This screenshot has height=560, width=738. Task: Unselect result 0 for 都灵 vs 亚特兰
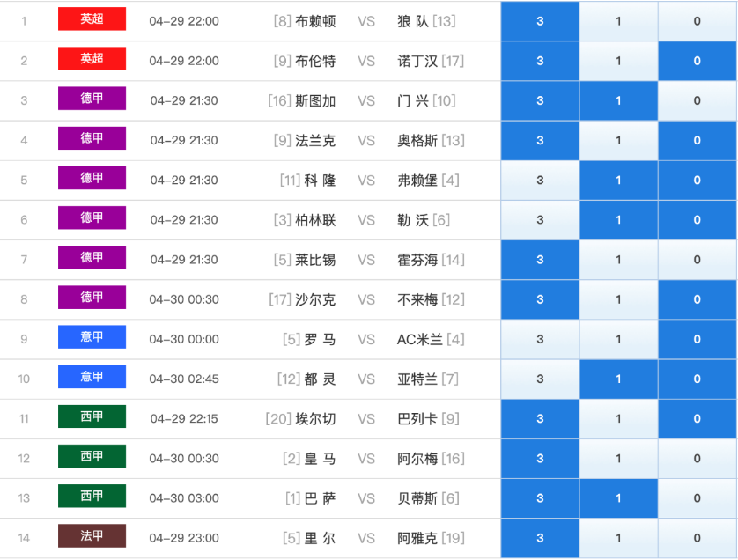pos(697,379)
